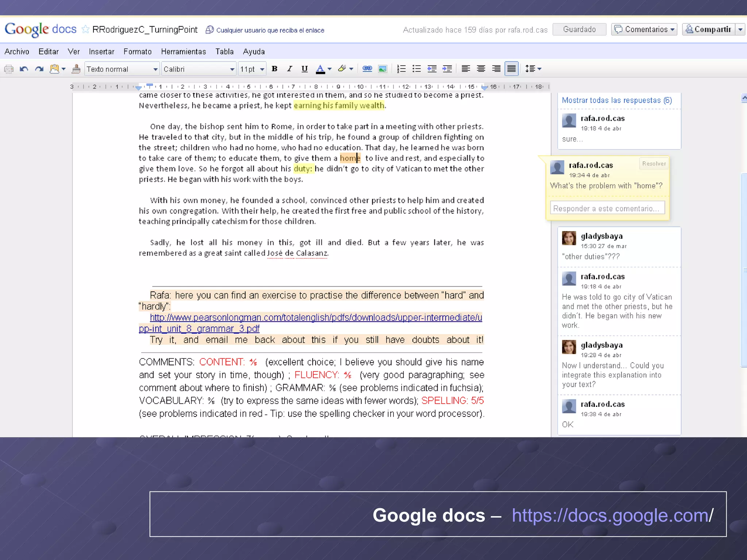Screen dimensions: 747x560
Task: Click the Google docs logo
Action: coord(40,29)
